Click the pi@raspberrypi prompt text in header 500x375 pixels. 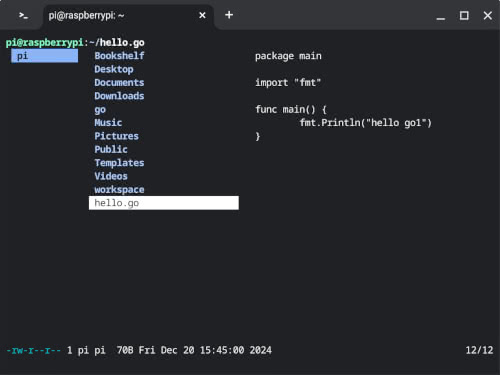[x=44, y=43]
